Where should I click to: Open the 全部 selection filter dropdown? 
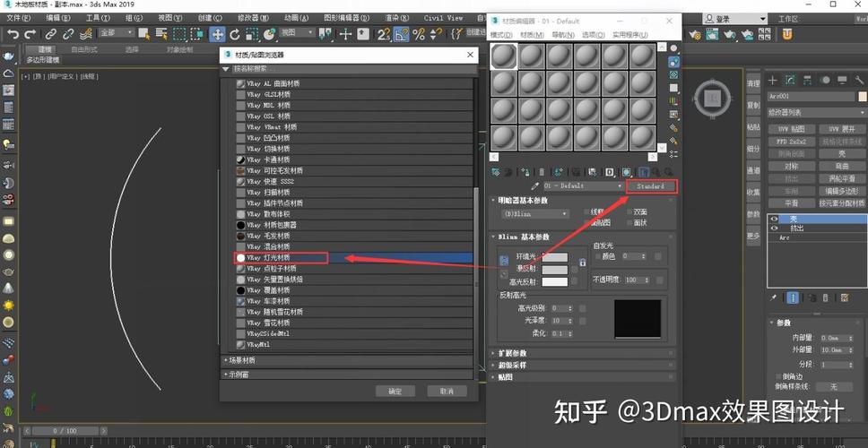coord(117,33)
